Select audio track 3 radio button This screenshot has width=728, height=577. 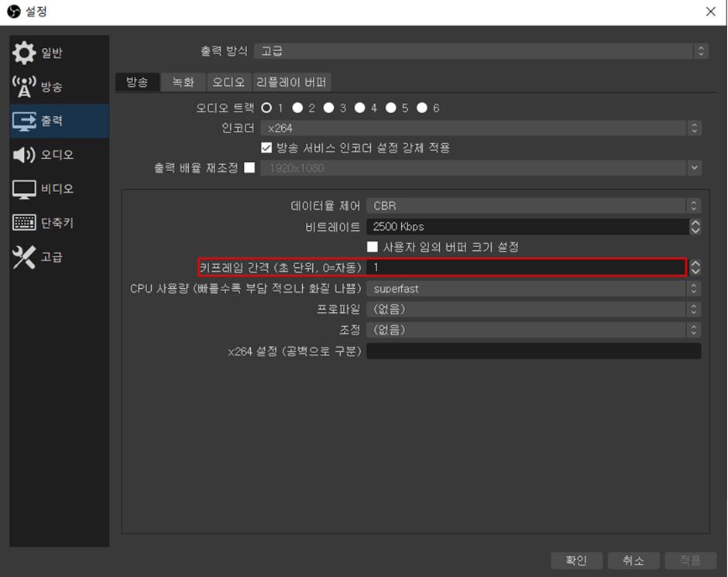[328, 108]
